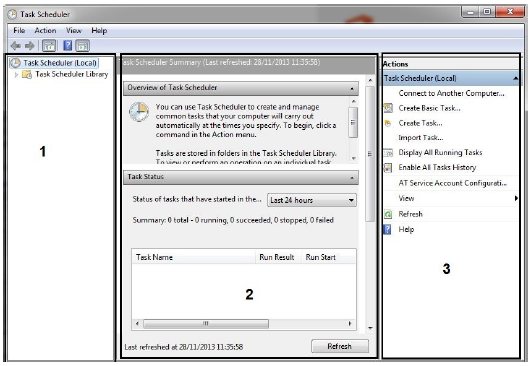Screen dimensions: 530x366
Task: Click Connect to Another Computer...
Action: click(x=451, y=93)
